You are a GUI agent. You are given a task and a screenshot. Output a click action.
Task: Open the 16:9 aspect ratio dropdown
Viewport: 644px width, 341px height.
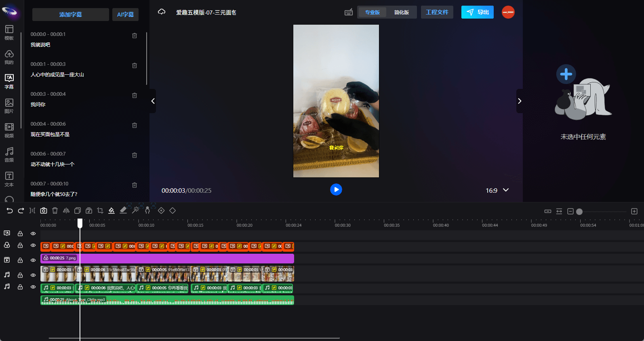click(497, 190)
